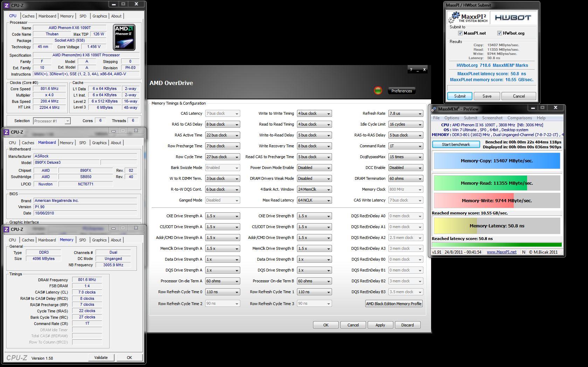
Task: Click OK in CPU-Z Memory window
Action: (129, 358)
